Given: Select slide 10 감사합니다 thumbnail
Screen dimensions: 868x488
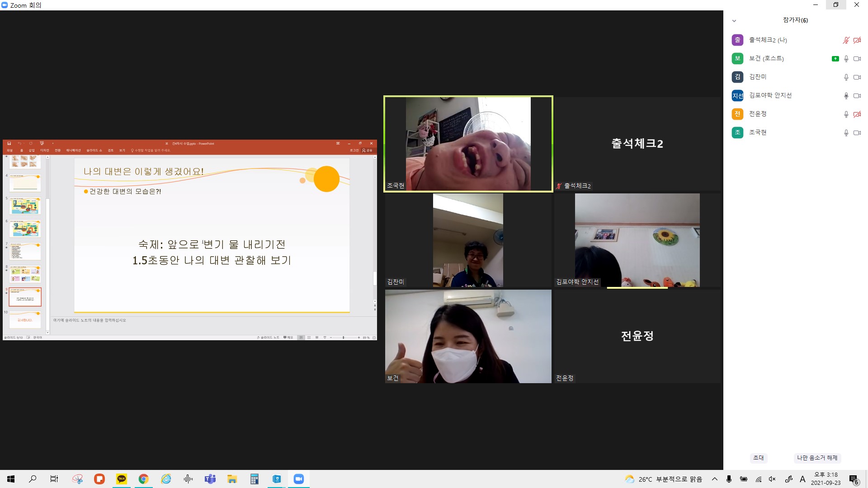Looking at the screenshot, I should 25,320.
